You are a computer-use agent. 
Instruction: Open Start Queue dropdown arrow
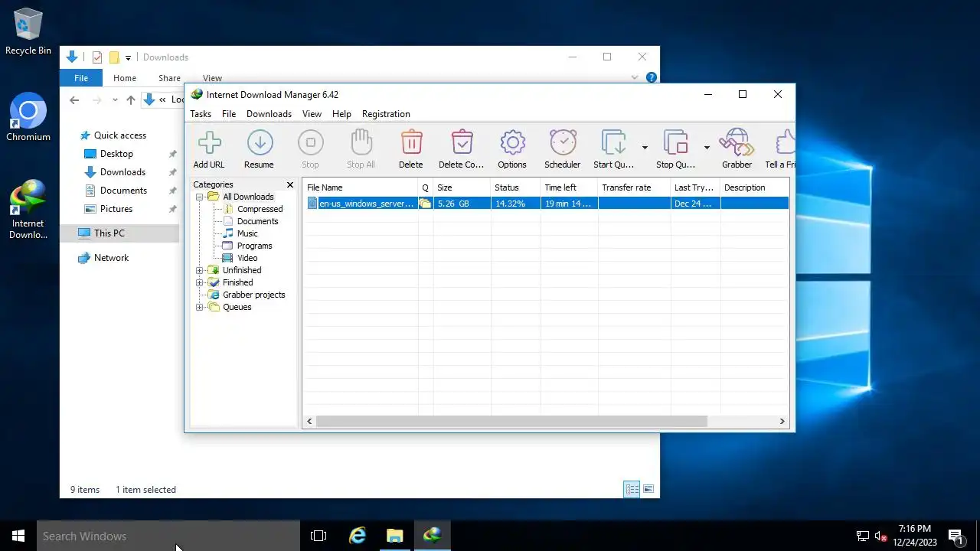point(645,148)
